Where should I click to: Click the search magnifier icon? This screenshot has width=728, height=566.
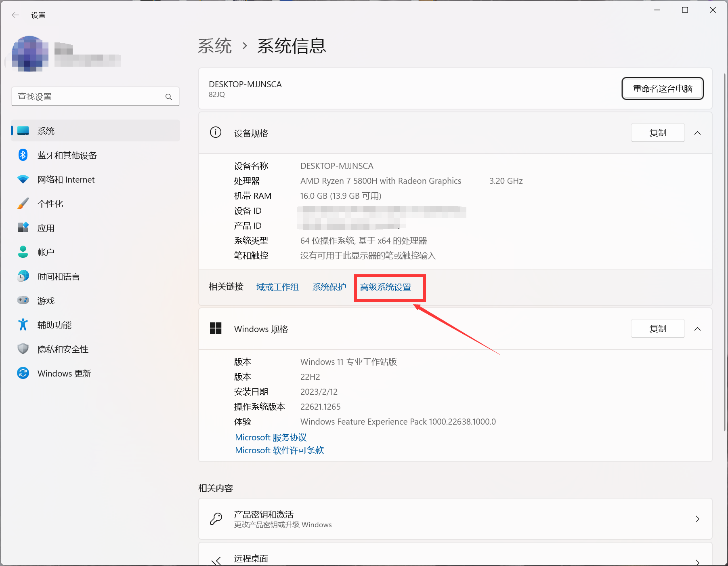(x=169, y=97)
